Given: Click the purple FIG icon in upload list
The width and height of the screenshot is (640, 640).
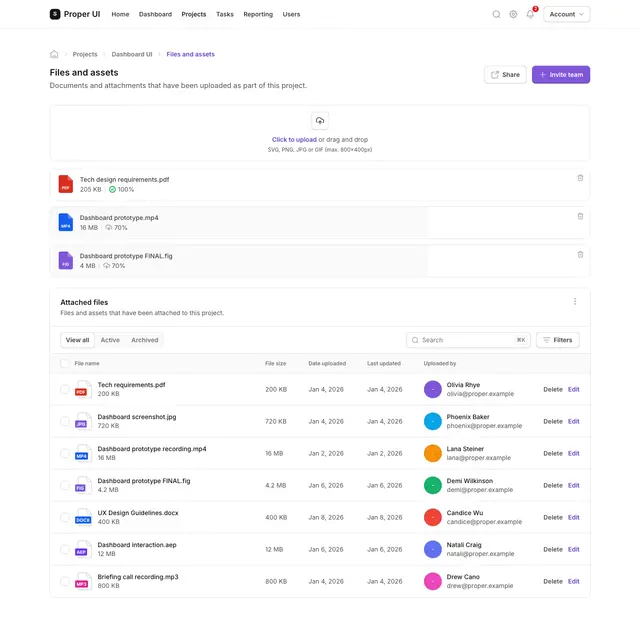Looking at the screenshot, I should pos(66,260).
